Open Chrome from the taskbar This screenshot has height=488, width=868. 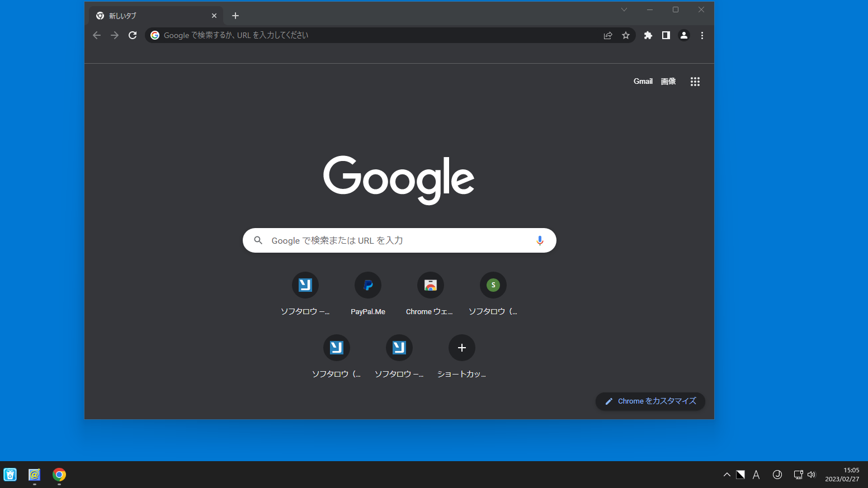[59, 475]
